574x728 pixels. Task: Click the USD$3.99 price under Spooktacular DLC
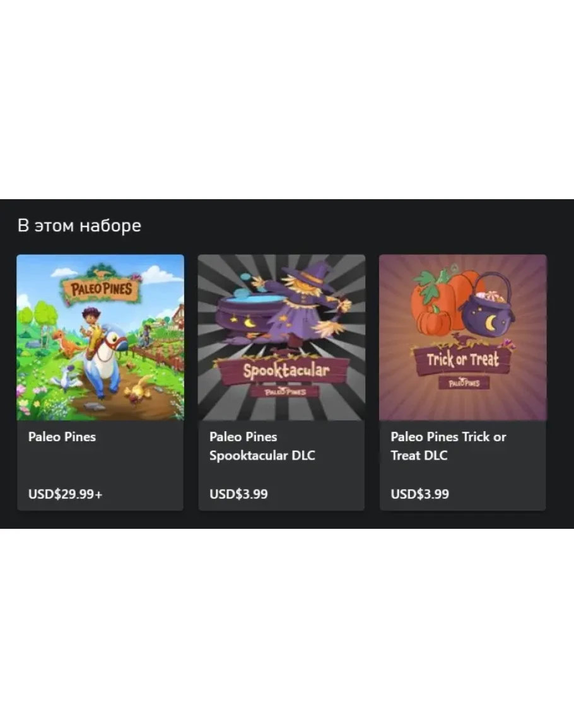(x=238, y=494)
